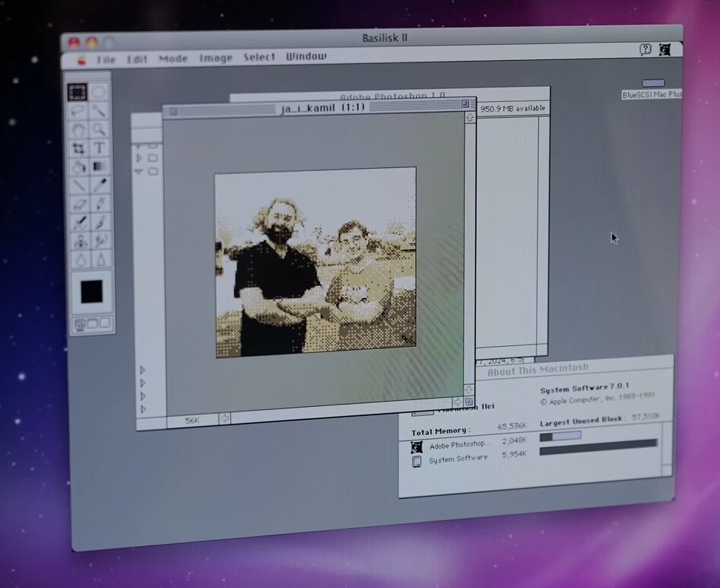This screenshot has width=720, height=588.
Task: Click the scroll down arrow in ja_i_kamil window
Action: click(468, 390)
